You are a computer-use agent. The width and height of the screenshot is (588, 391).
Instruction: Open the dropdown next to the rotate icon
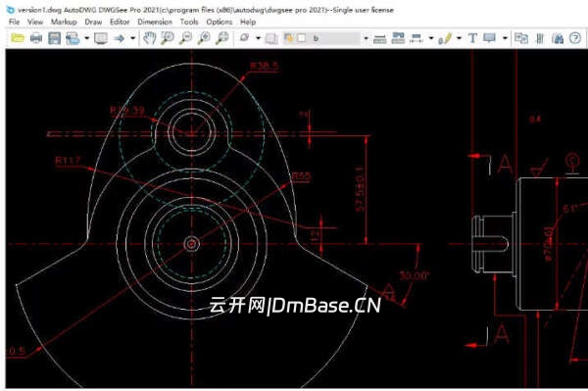258,38
